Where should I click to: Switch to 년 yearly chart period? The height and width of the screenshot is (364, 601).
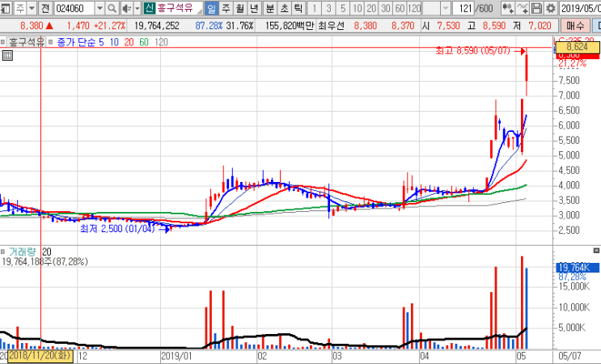(254, 7)
